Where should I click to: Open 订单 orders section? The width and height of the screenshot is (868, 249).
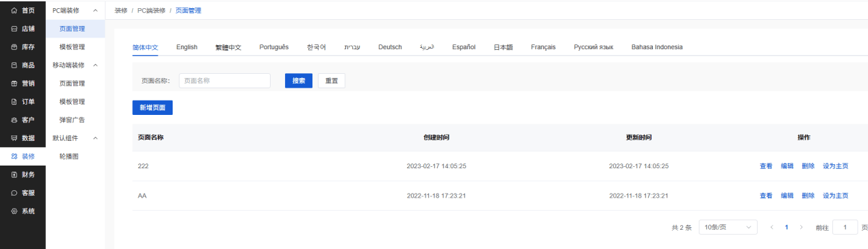pos(23,102)
